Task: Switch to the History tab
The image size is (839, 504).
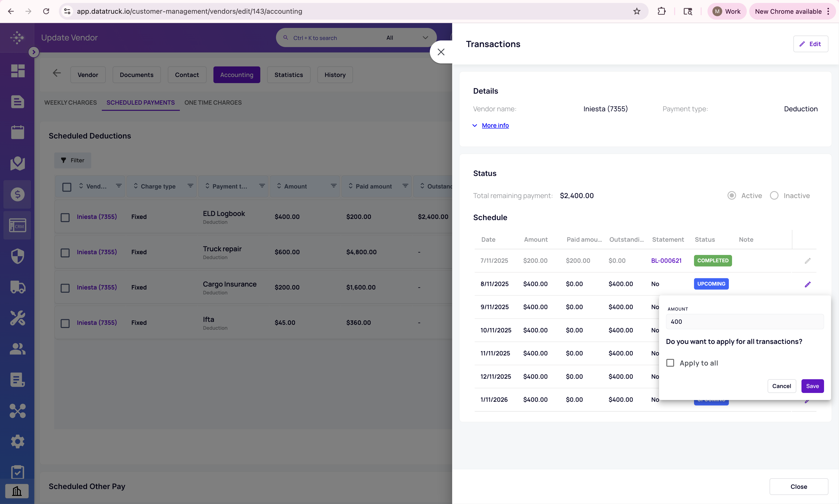Action: tap(335, 75)
